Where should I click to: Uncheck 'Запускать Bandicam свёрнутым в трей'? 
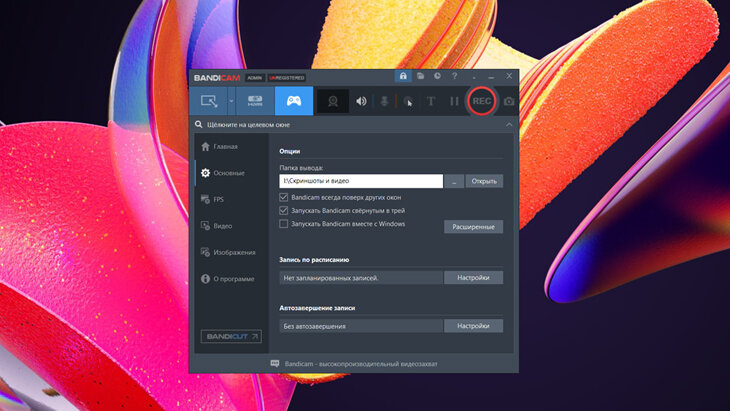pos(284,211)
